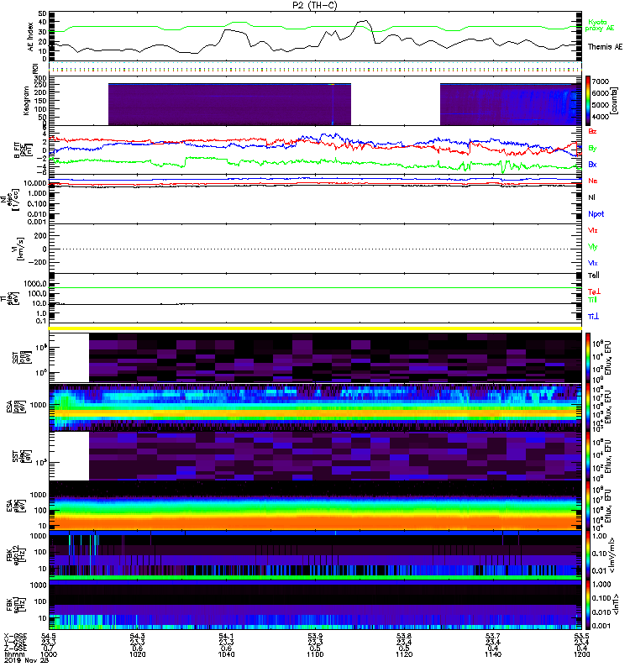The image size is (630, 672).
Task: Click the X-GSE value 54.1
Action: pyautogui.click(x=226, y=637)
